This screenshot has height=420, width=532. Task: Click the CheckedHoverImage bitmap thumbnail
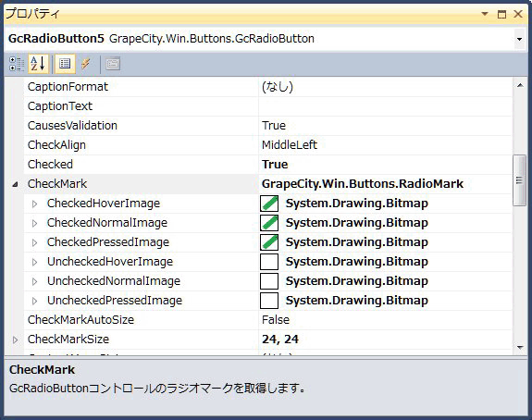coord(269,204)
